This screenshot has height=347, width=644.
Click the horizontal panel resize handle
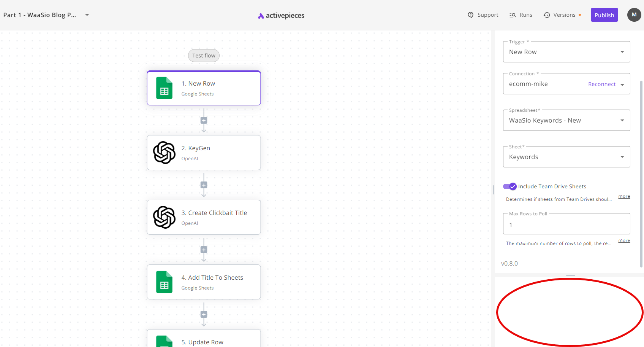click(570, 275)
